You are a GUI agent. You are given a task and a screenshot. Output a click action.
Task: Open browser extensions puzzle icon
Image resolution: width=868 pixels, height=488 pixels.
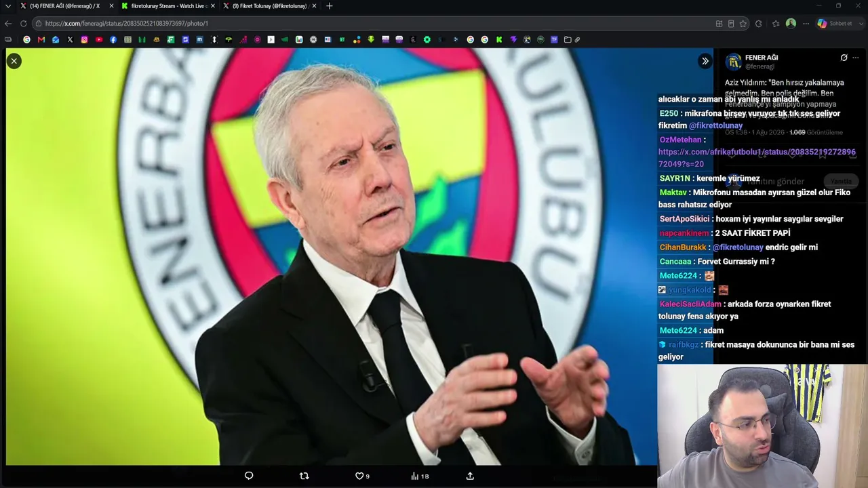[758, 23]
